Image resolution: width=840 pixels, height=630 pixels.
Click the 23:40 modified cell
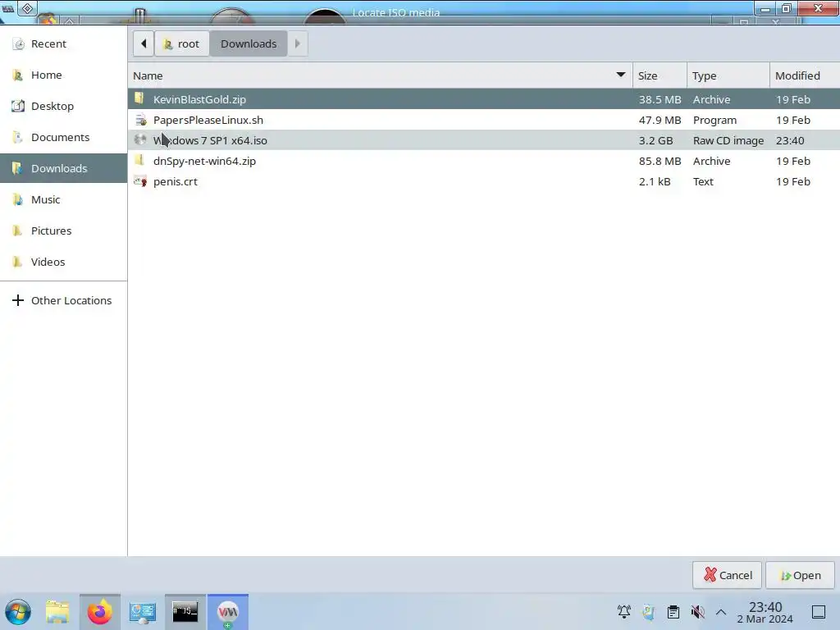(x=790, y=140)
